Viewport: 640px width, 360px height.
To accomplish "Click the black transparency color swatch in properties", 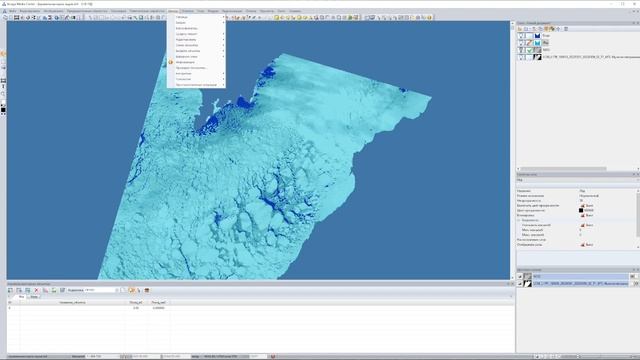I will tap(581, 210).
